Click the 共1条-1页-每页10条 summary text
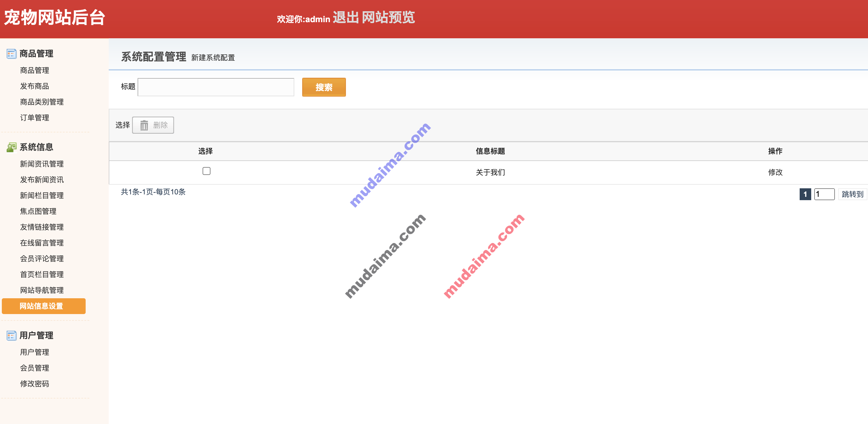Image resolution: width=868 pixels, height=424 pixels. [x=153, y=192]
